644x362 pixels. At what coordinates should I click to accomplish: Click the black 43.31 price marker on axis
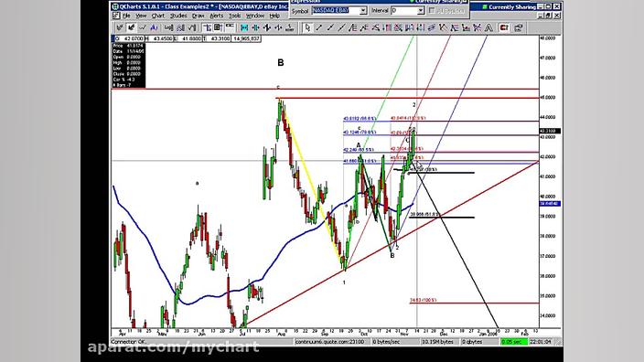click(x=550, y=131)
